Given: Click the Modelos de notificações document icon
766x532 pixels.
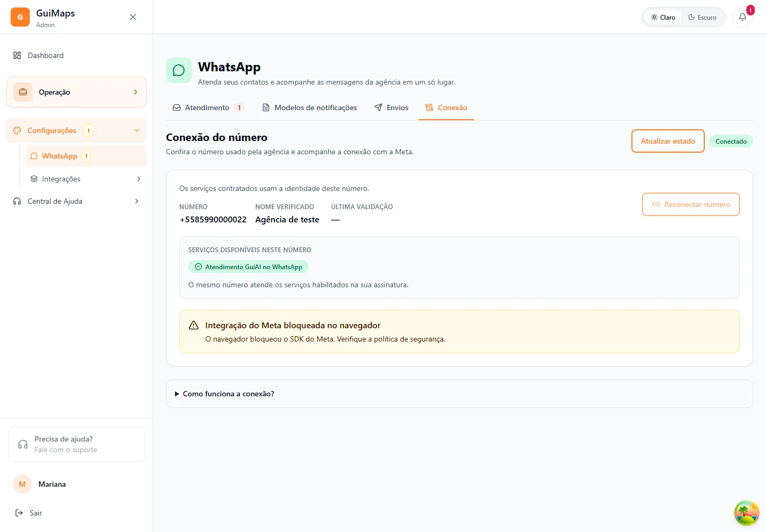Looking at the screenshot, I should click(x=266, y=107).
